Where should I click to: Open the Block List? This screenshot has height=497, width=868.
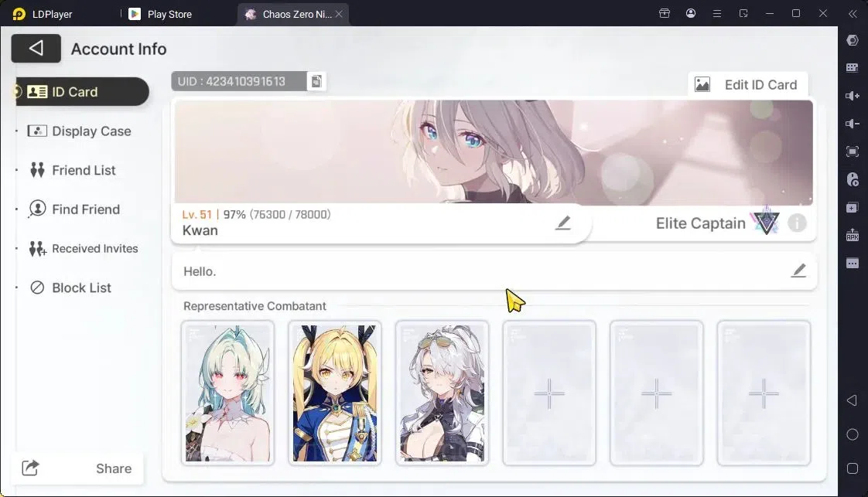point(70,288)
